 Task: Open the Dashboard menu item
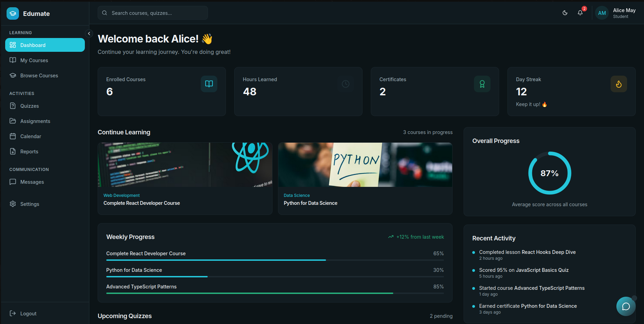45,45
